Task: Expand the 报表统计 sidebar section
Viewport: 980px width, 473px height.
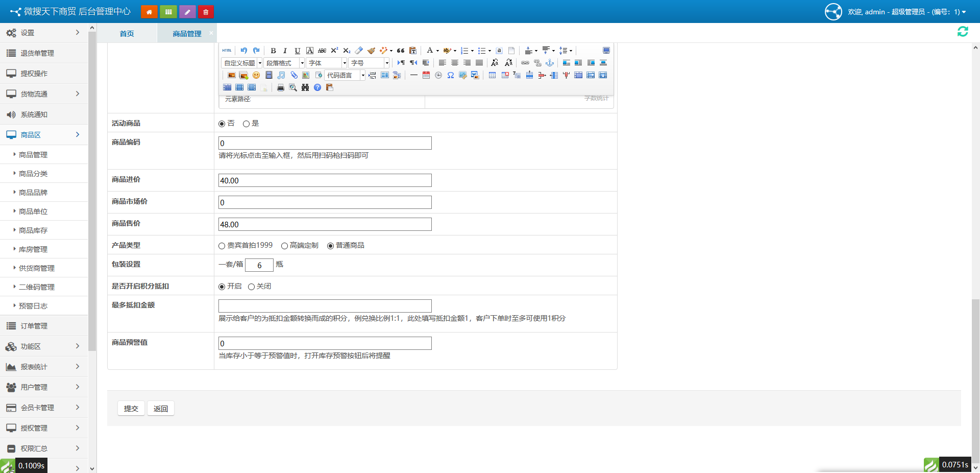Action: 43,367
